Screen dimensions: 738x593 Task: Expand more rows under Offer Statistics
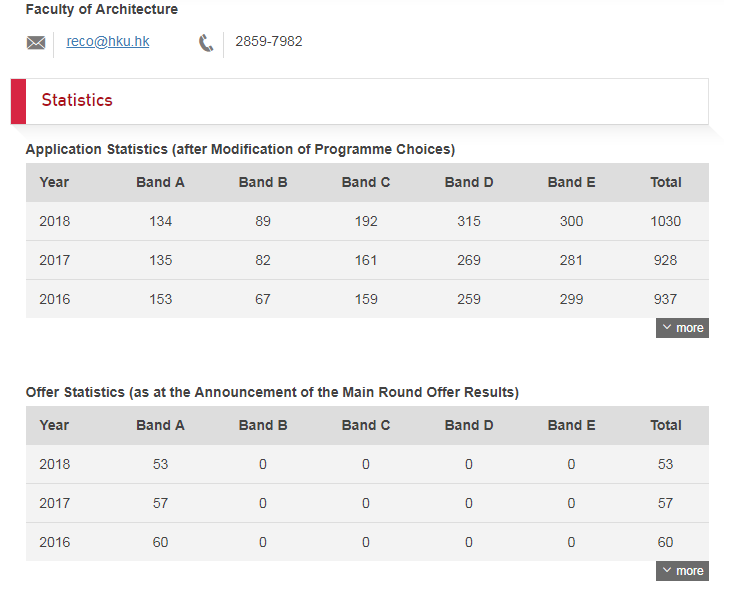tap(682, 571)
